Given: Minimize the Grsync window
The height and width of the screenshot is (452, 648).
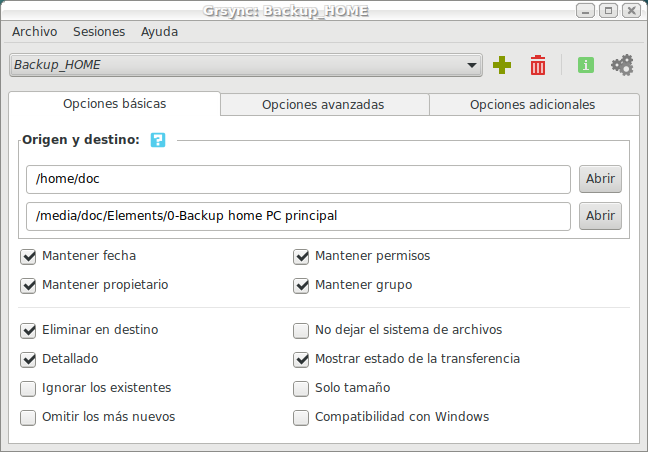Looking at the screenshot, I should 585,10.
